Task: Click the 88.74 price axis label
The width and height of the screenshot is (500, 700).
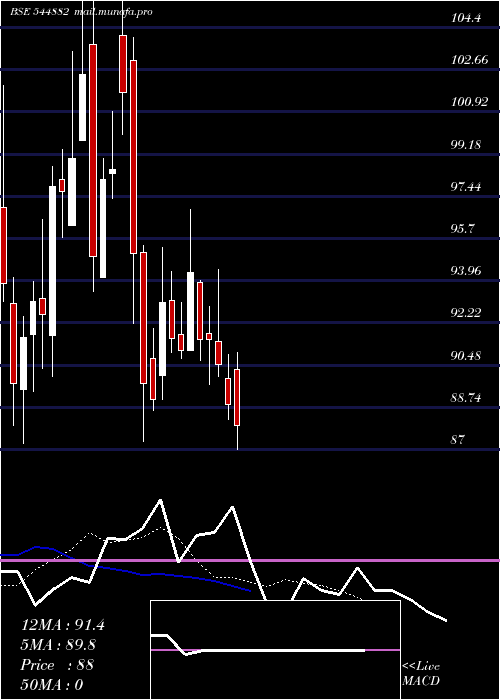Action: pyautogui.click(x=466, y=398)
